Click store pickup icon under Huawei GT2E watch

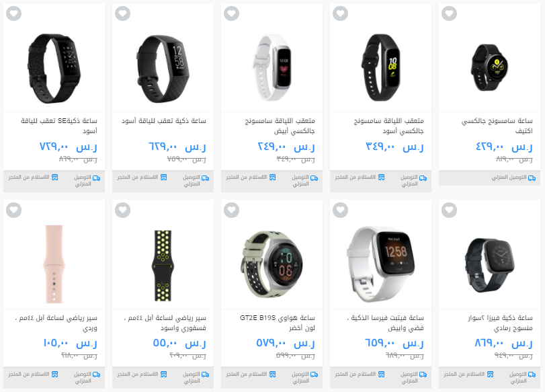coord(273,375)
